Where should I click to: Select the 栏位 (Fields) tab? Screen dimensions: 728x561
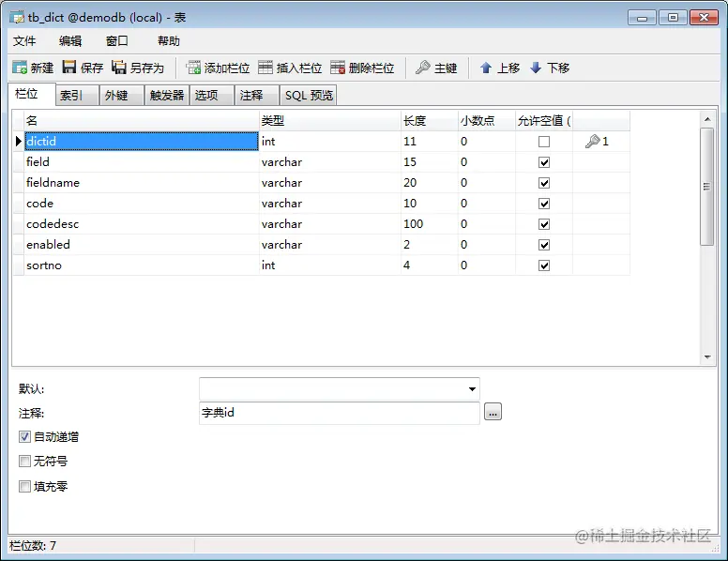[32, 94]
